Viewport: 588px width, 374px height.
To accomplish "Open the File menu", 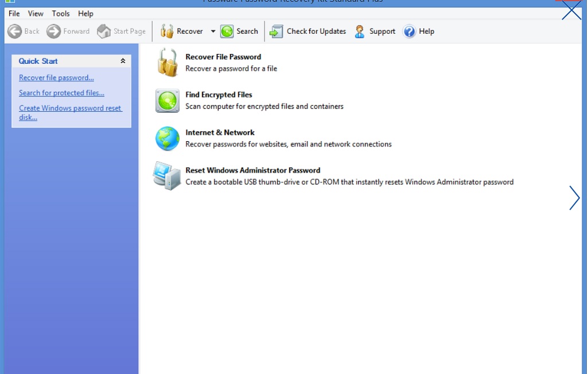I will [14, 14].
